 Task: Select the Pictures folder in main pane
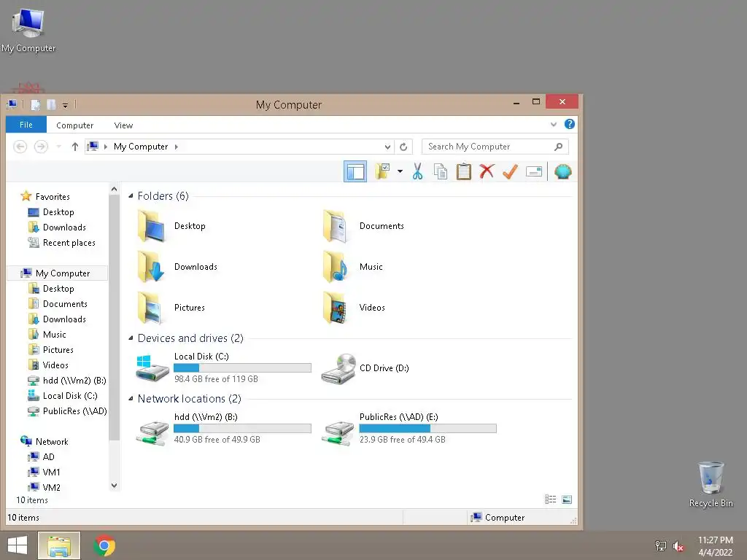pos(171,308)
